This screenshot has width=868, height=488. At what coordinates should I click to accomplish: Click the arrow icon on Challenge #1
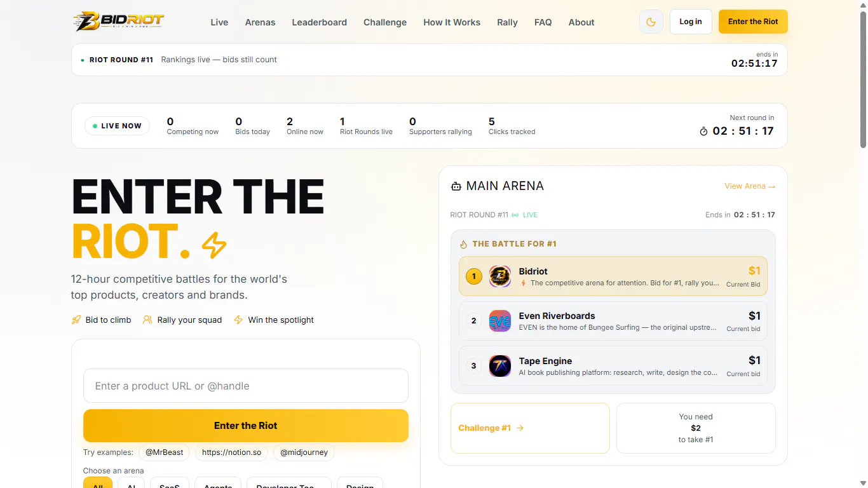tap(520, 428)
